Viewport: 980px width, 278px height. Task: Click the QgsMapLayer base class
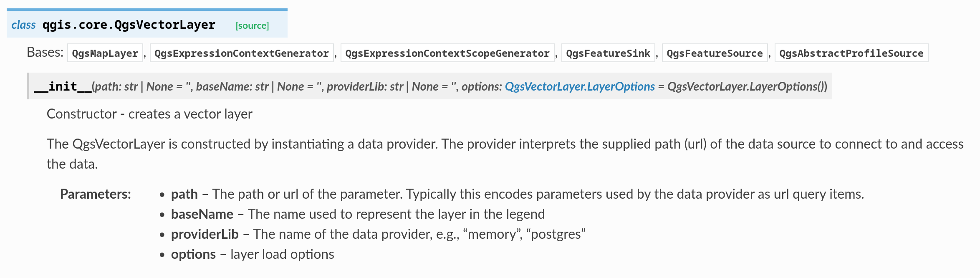pyautogui.click(x=105, y=53)
